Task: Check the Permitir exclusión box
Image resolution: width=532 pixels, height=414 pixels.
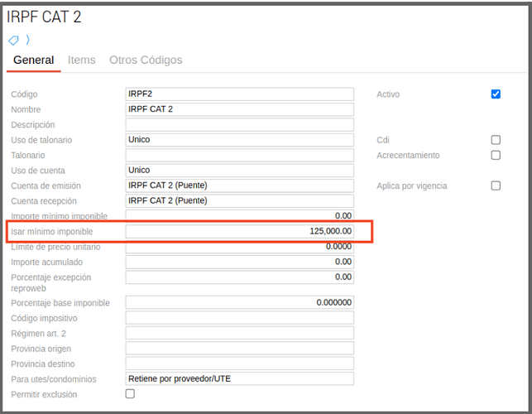Action: pyautogui.click(x=130, y=394)
